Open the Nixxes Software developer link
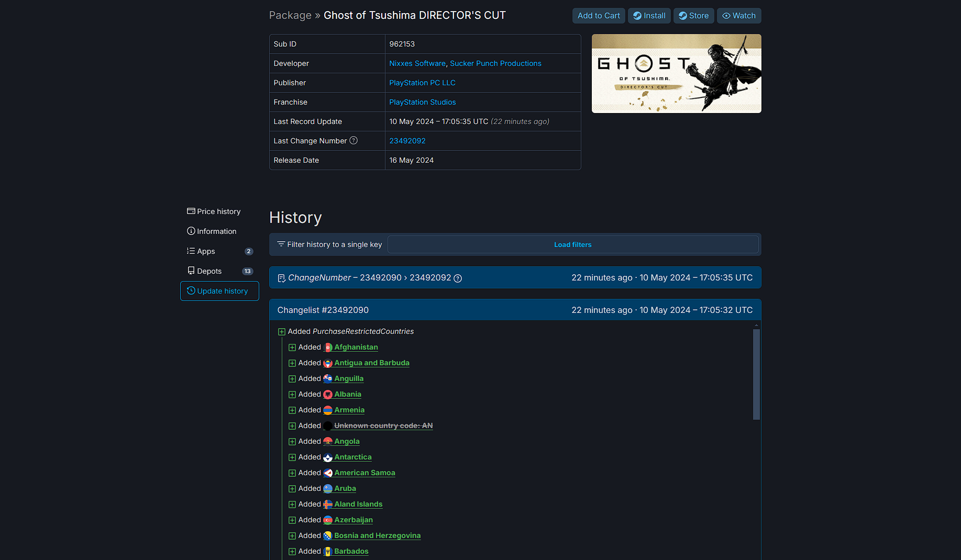 pos(417,63)
